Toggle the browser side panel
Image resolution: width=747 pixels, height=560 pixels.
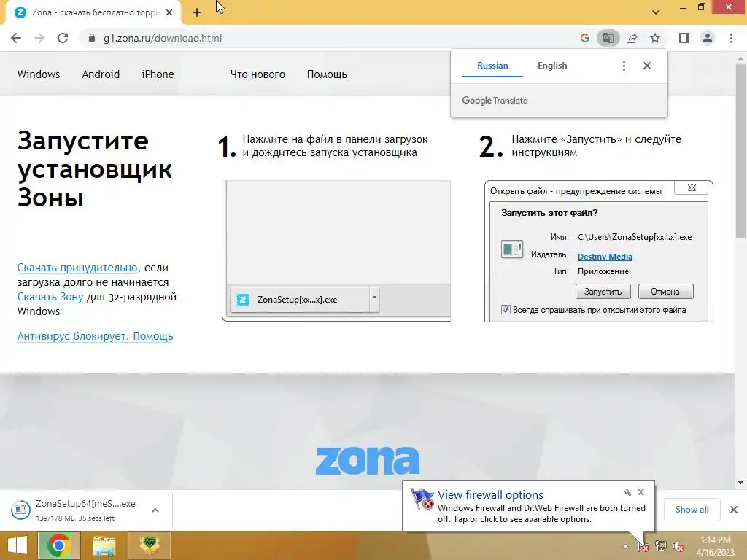[684, 38]
